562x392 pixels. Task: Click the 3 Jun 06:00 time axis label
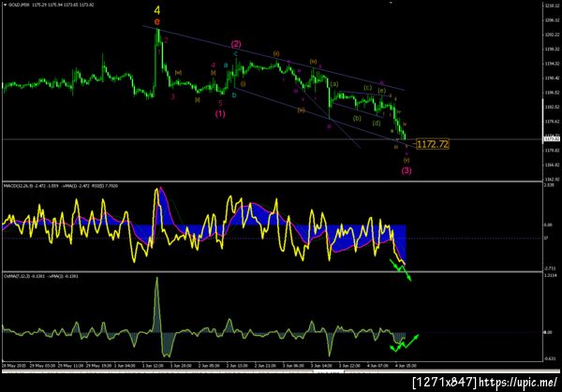pyautogui.click(x=293, y=366)
